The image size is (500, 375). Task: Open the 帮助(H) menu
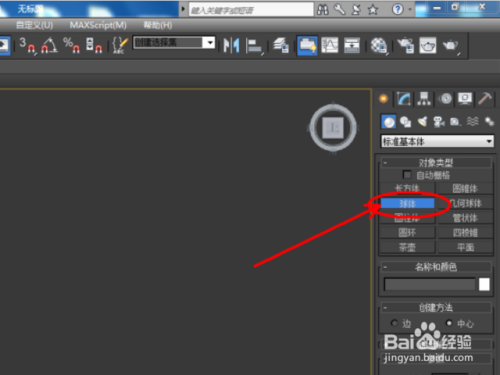pos(158,25)
